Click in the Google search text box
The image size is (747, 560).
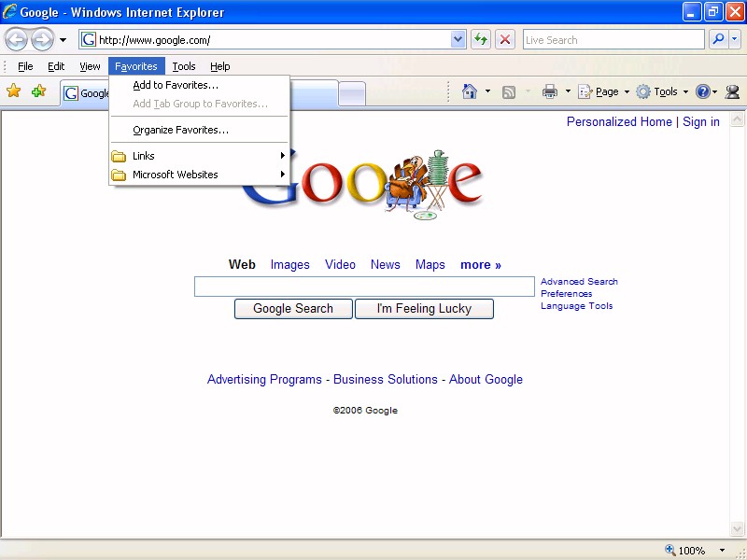364,287
